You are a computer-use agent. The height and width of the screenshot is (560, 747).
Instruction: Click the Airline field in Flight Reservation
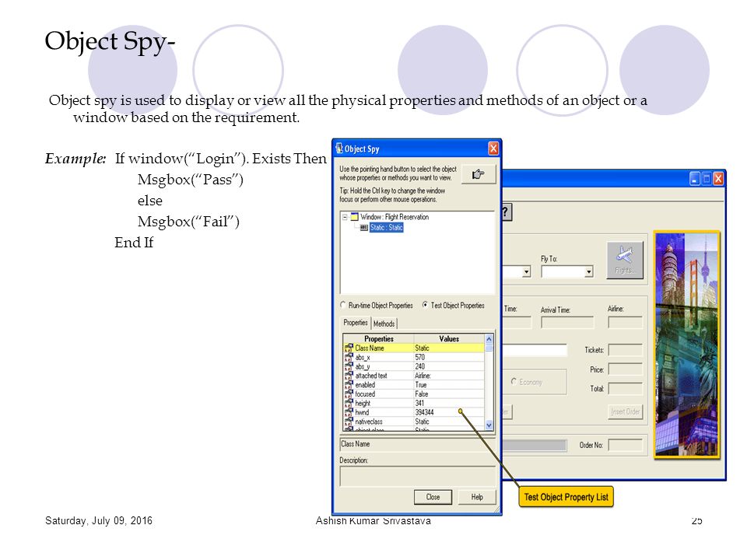[626, 323]
